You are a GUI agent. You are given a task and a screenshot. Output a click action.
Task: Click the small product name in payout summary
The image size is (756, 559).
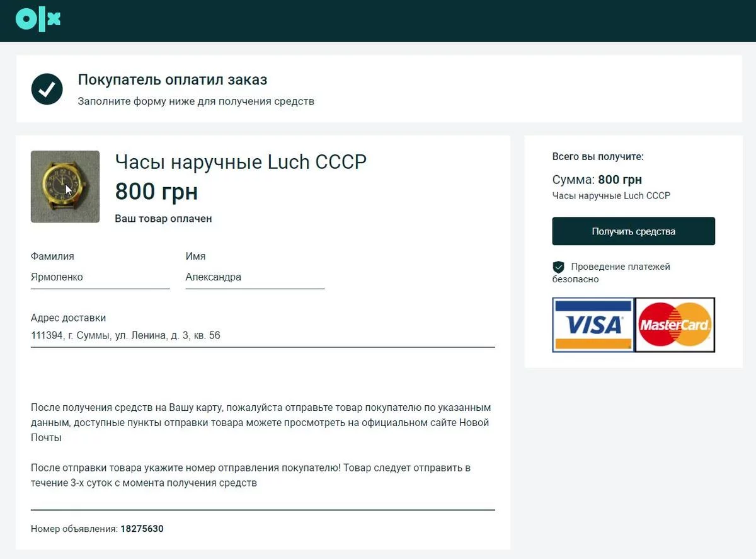click(611, 196)
